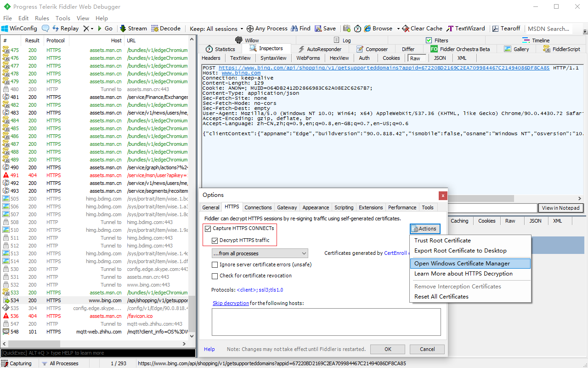The width and height of the screenshot is (588, 368).
Task: Open Keep: All sessions dropdown
Action: coord(217,29)
